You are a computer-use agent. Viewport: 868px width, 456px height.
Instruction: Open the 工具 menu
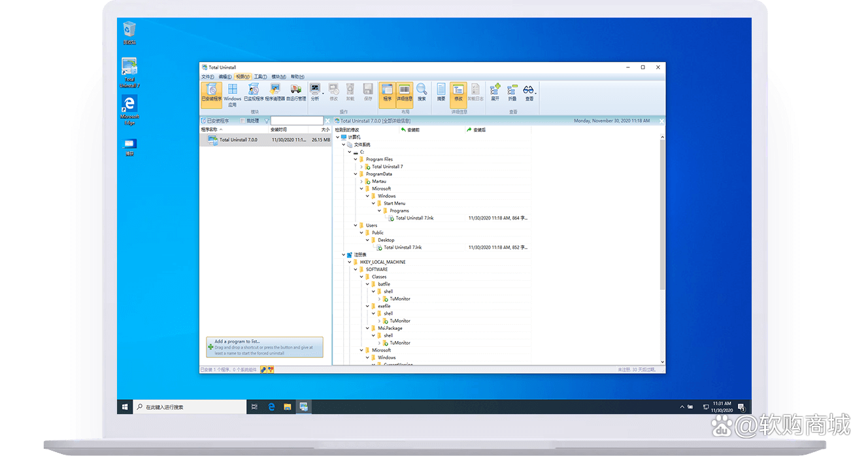click(x=261, y=76)
